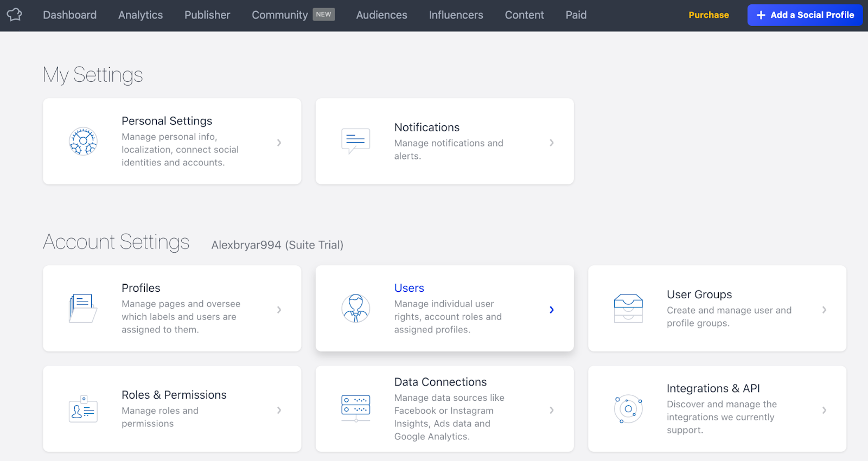Open the Roles & Permissions title

coord(174,395)
